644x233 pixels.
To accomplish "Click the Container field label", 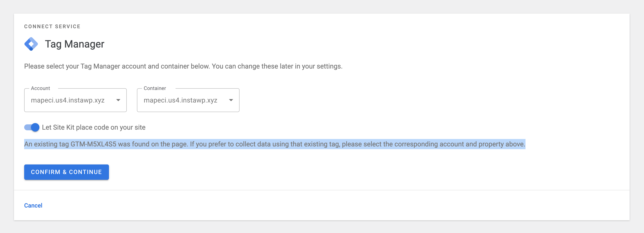I will coord(155,88).
